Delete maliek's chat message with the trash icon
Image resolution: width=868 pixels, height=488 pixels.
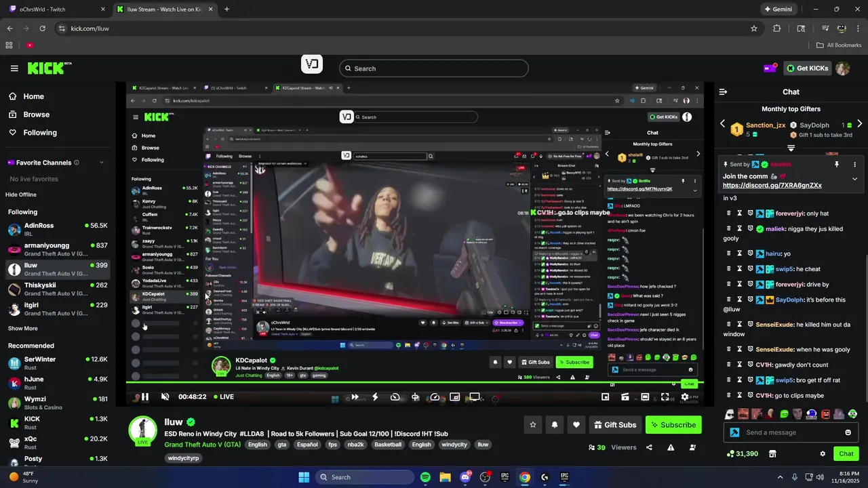coord(729,228)
